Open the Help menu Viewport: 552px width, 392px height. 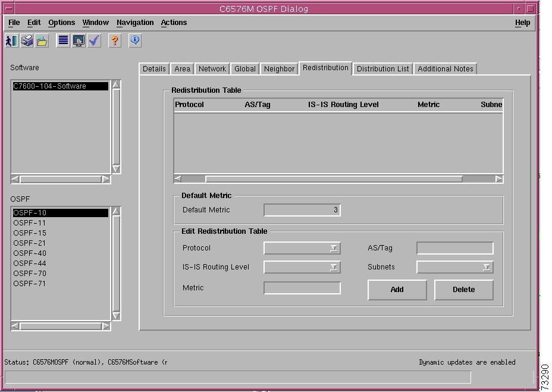[x=522, y=23]
